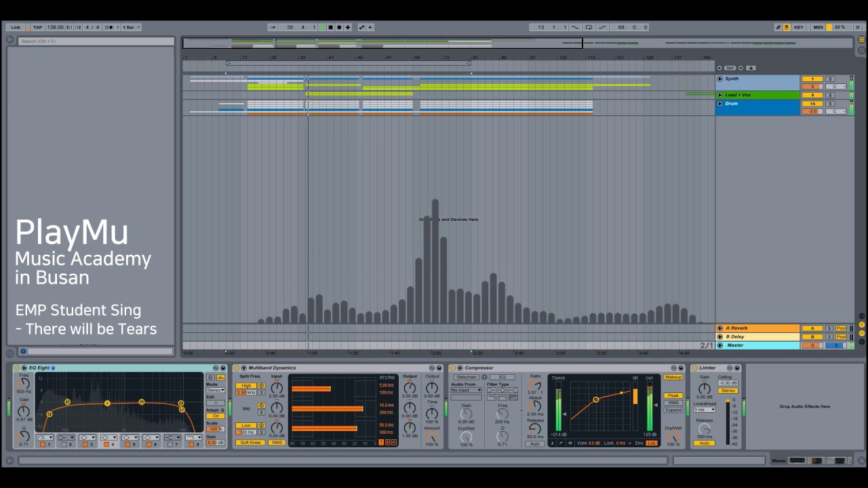Enable Follow playback arrow button

pos(272,27)
